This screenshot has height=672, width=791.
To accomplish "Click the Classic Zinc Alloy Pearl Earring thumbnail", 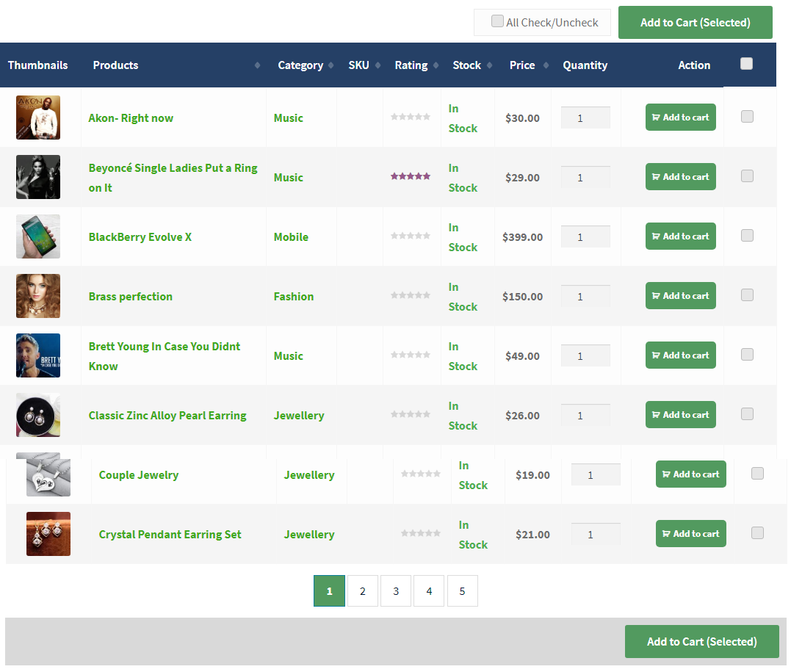I will tap(38, 415).
